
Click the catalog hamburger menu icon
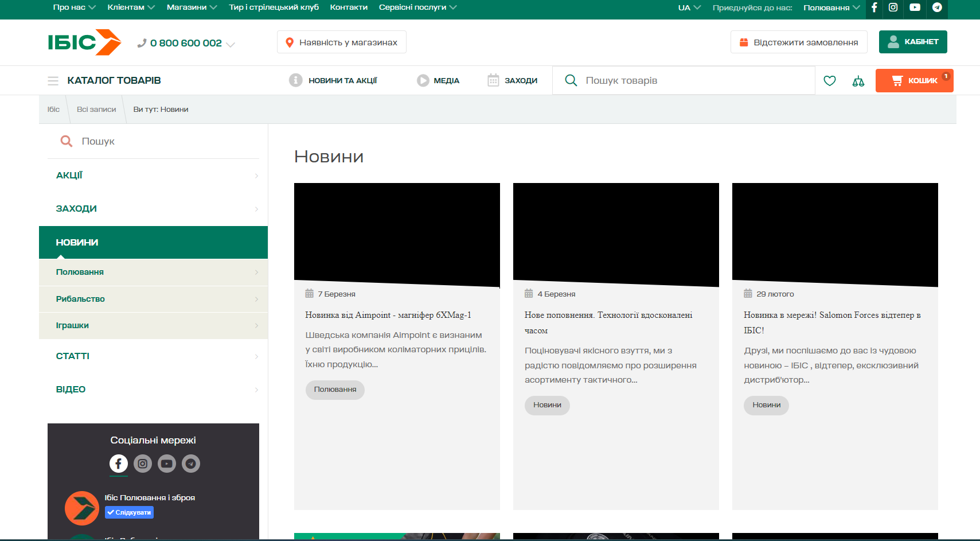pos(53,81)
